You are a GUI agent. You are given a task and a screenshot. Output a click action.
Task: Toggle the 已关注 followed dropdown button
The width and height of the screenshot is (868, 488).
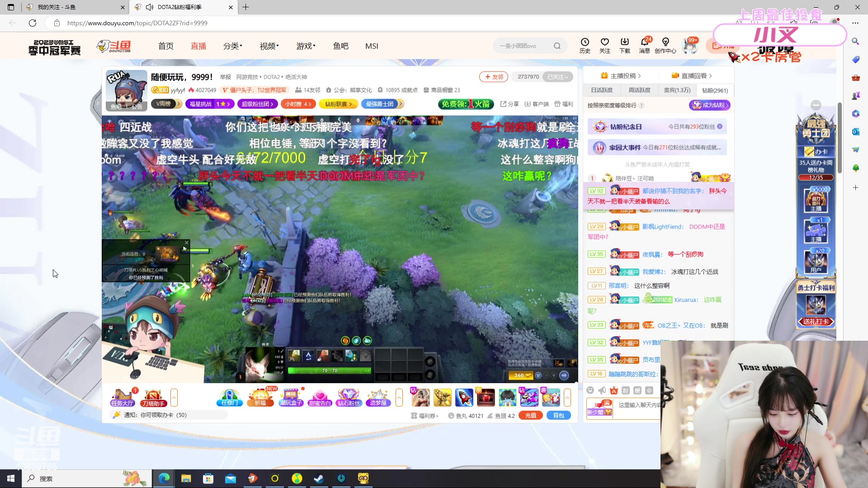coord(558,77)
